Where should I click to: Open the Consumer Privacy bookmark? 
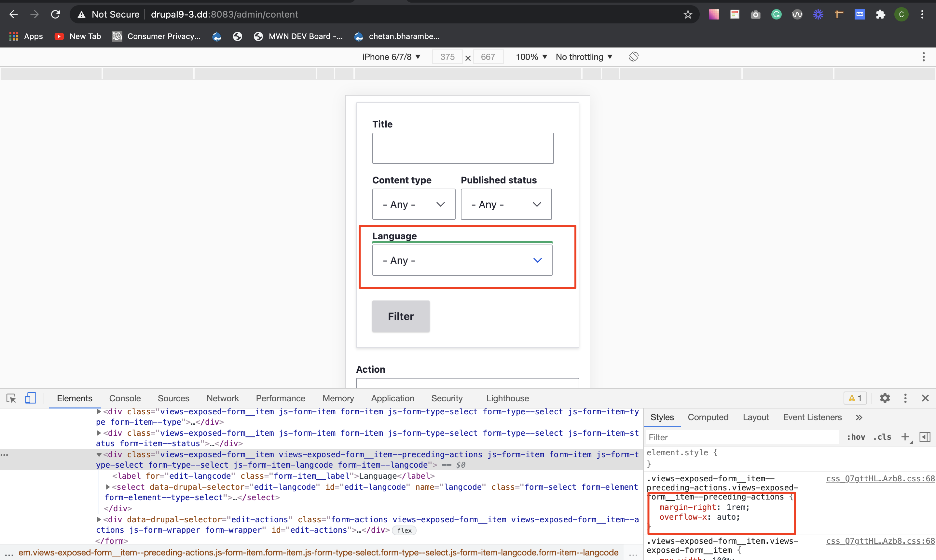[x=156, y=36]
